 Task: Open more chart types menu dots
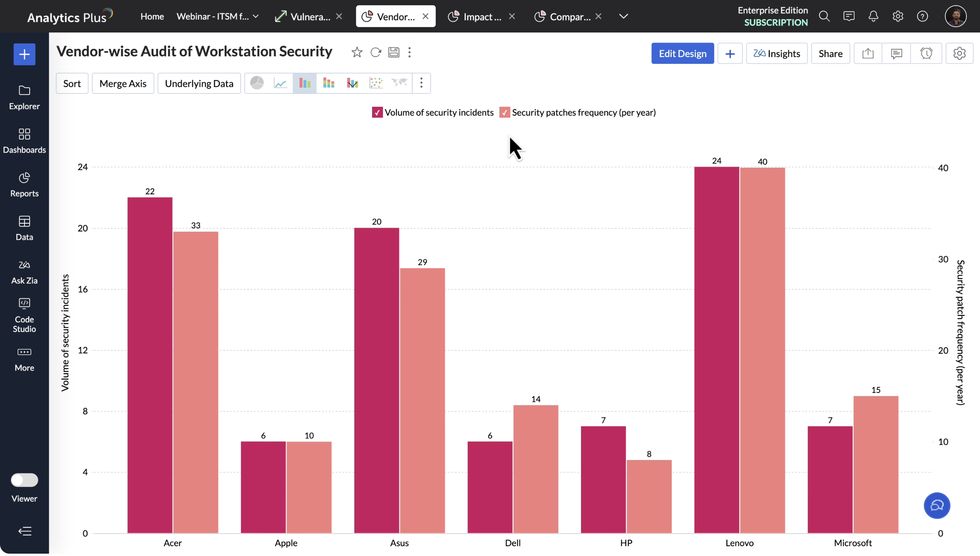coord(421,83)
